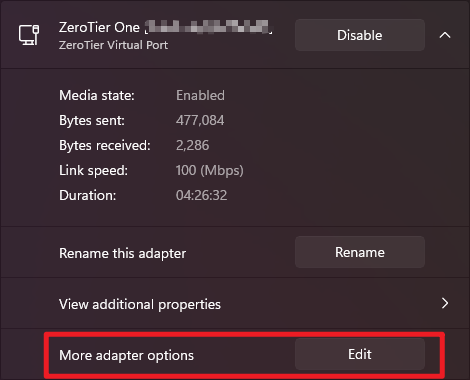Collapse the ZeroTier One adapter details
Image resolution: width=470 pixels, height=380 pixels.
pyautogui.click(x=445, y=35)
